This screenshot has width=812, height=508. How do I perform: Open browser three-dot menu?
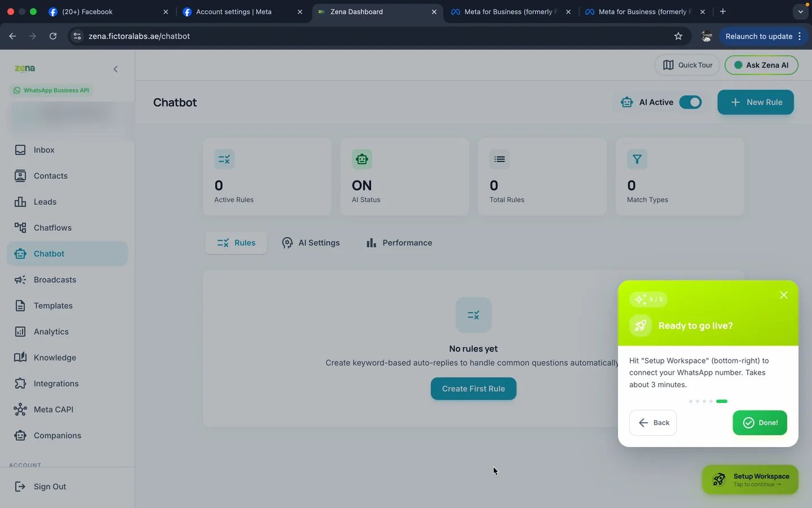coord(800,36)
